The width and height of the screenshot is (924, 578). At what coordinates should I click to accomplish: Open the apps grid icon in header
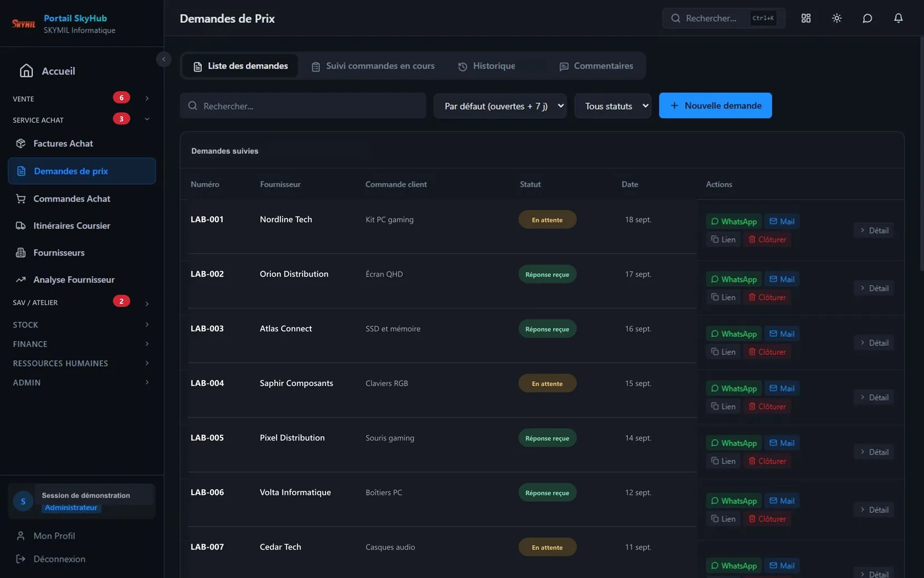click(806, 18)
